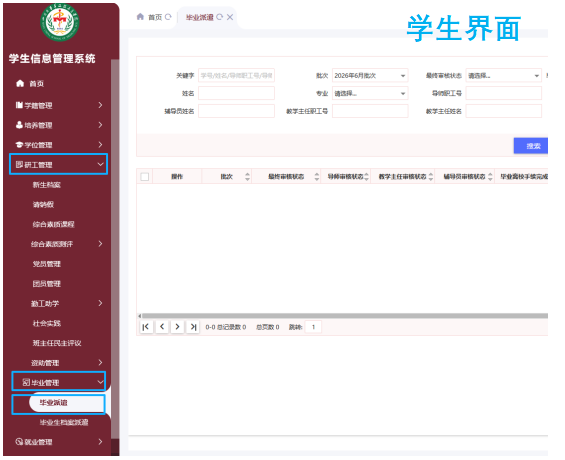Click the refresh icon on 毕业派遣 tab

(219, 17)
